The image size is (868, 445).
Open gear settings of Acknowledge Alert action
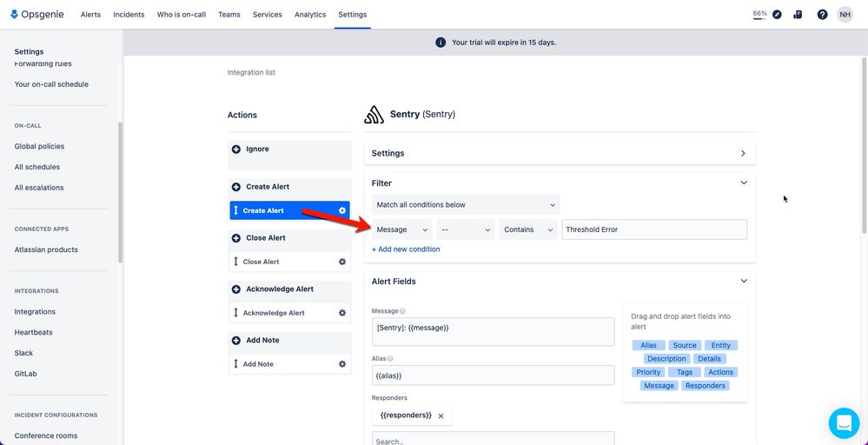pos(342,313)
